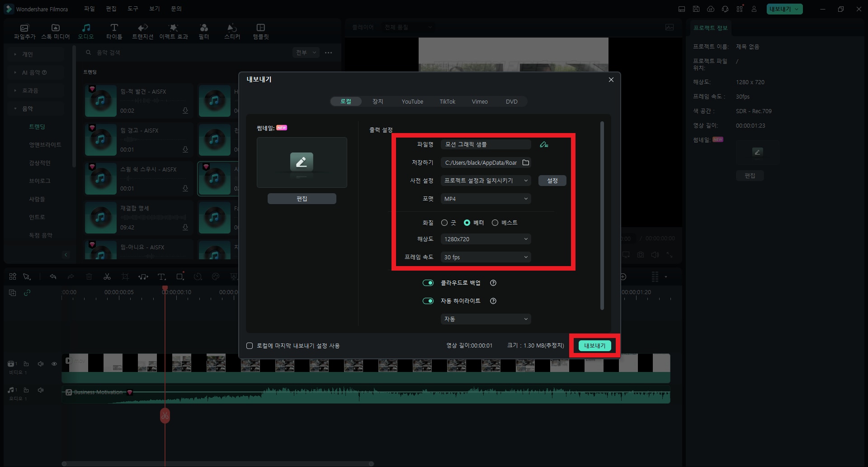Click the scissors split icon in timeline toolbar
Viewport: 868px width, 467px height.
click(x=107, y=276)
